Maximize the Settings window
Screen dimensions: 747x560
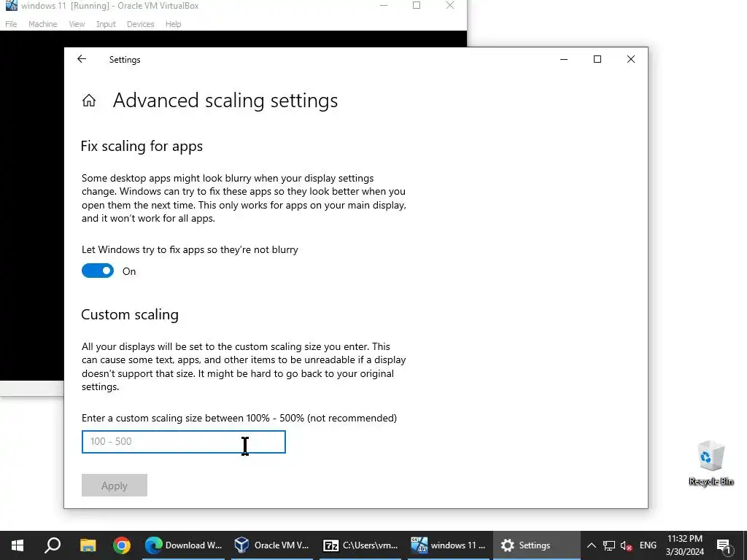pyautogui.click(x=597, y=59)
